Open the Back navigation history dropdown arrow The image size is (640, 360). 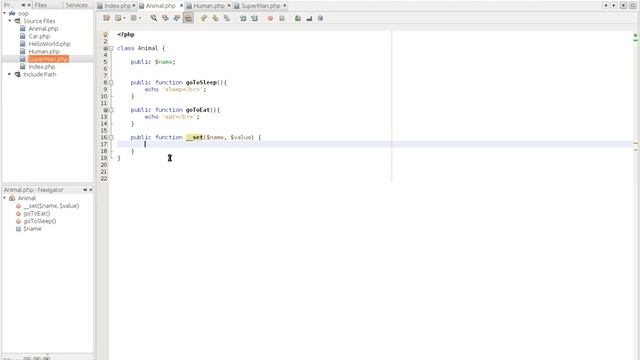coord(124,18)
